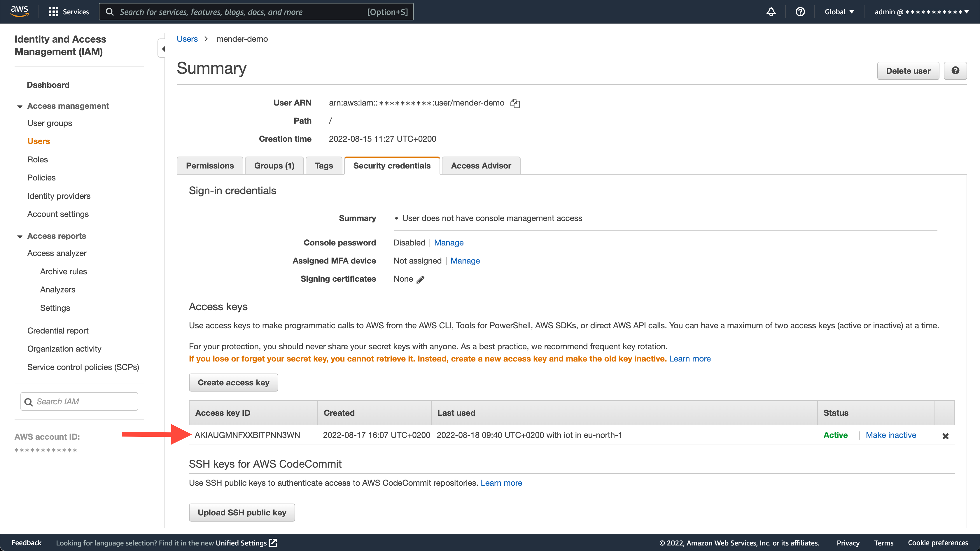This screenshot has height=551, width=980.
Task: Copy the User ARN with copy icon
Action: (515, 103)
